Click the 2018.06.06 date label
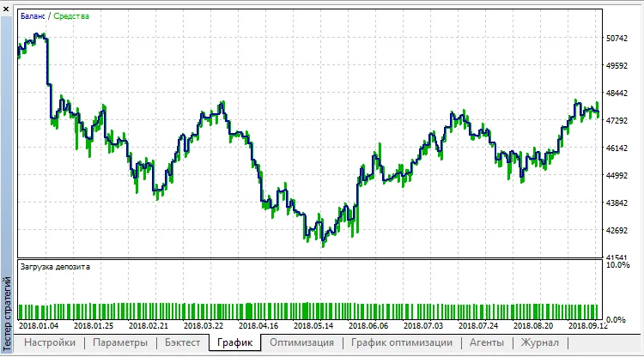The height and width of the screenshot is (357, 644). point(368,326)
